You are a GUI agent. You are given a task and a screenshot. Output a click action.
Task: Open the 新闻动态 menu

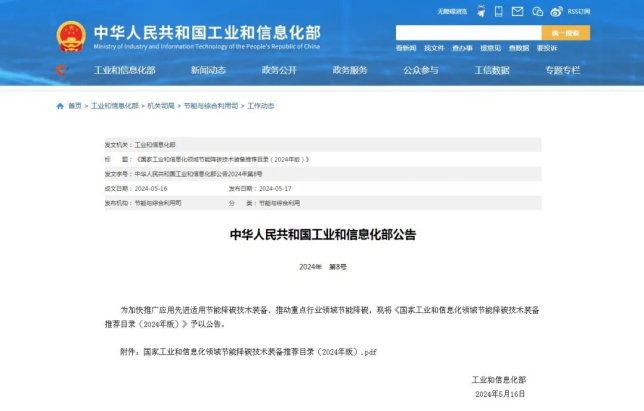pyautogui.click(x=208, y=70)
